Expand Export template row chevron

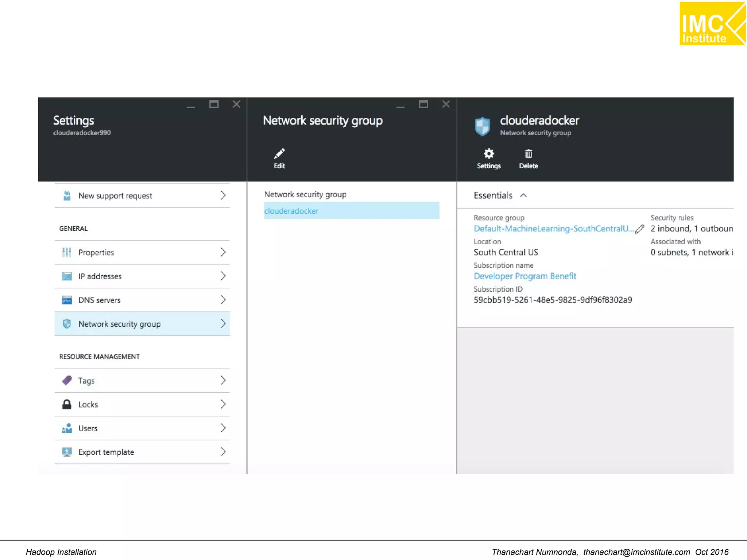point(223,452)
